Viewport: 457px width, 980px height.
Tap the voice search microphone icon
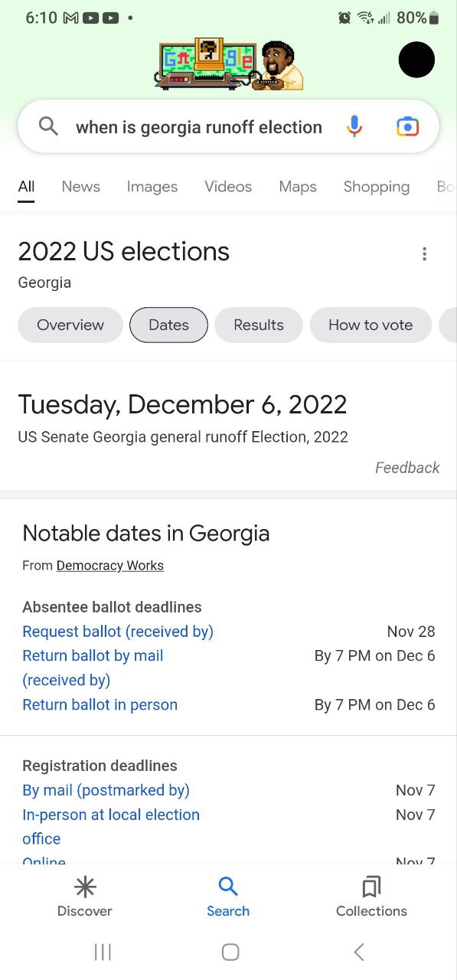click(354, 126)
